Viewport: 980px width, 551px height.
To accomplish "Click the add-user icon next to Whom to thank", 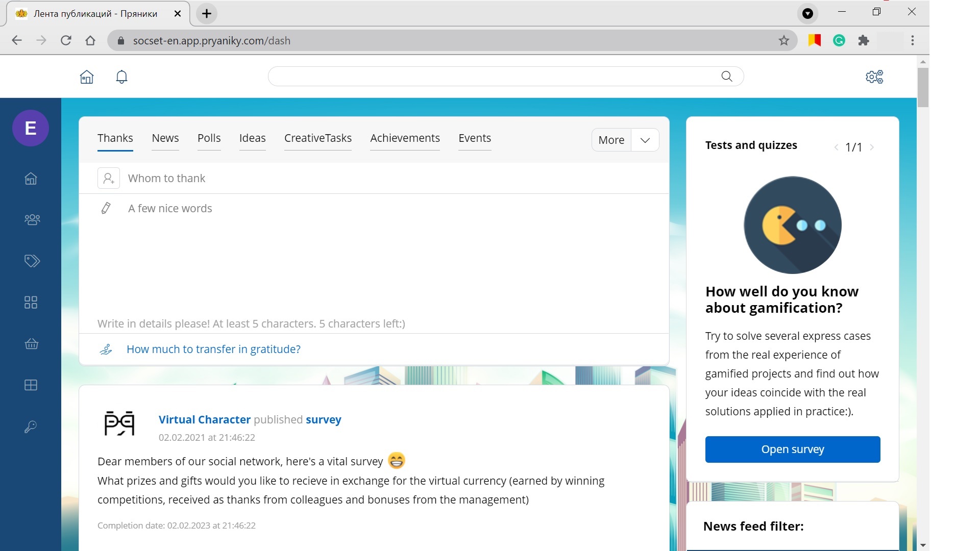I will (108, 178).
